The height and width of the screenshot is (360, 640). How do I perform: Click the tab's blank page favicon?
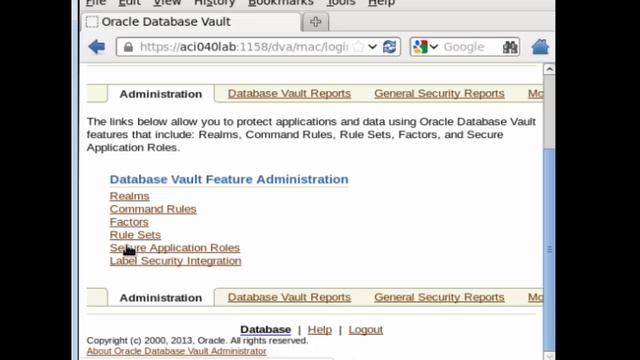(92, 22)
